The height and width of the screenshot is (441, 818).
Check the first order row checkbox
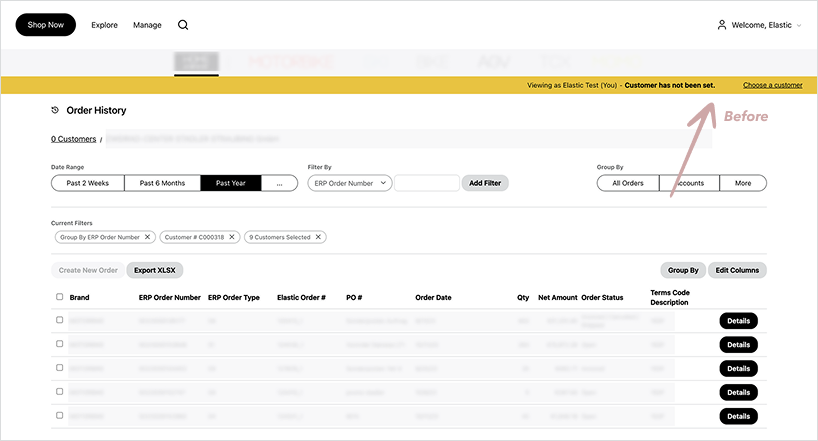59,320
